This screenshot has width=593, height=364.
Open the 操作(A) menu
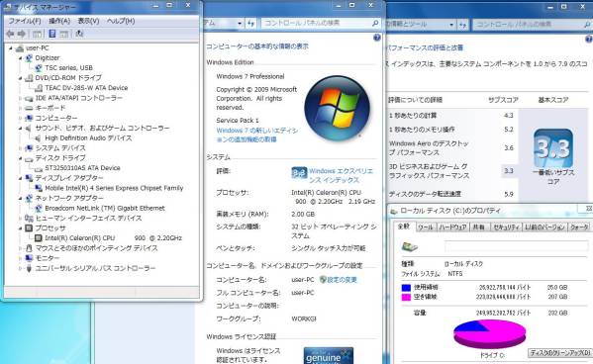tap(59, 21)
